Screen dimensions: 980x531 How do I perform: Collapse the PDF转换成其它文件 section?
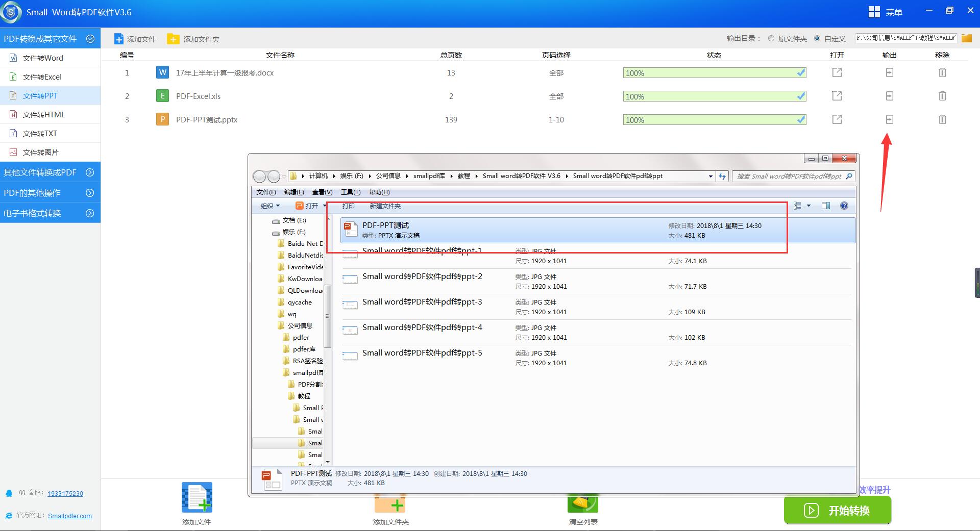coord(90,39)
